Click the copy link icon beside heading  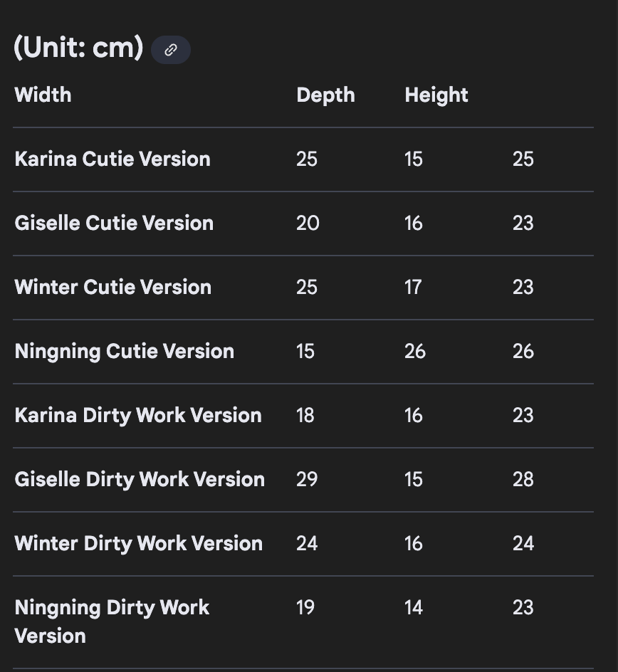coord(171,50)
